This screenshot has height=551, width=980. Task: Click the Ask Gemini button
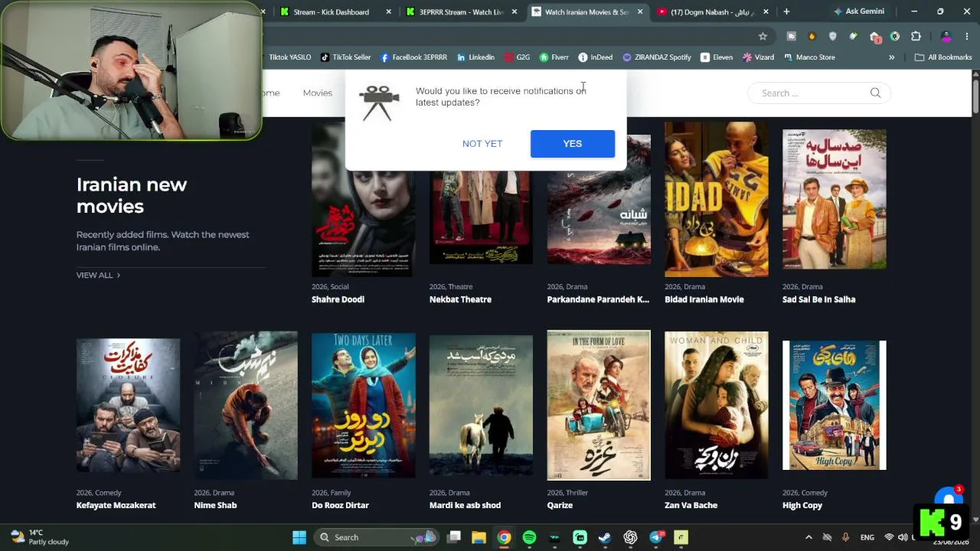858,11
